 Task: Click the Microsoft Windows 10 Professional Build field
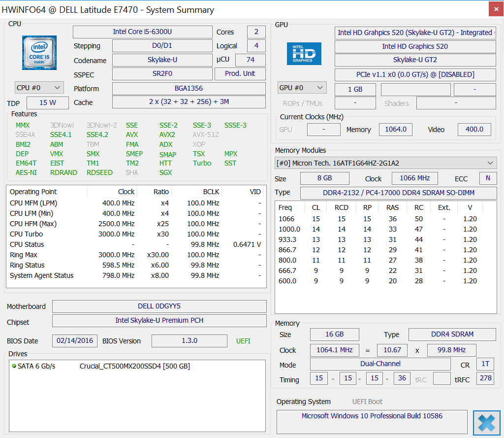[x=372, y=422]
